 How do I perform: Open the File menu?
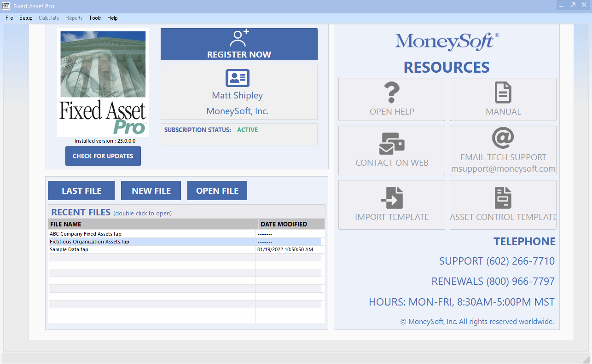pos(9,18)
